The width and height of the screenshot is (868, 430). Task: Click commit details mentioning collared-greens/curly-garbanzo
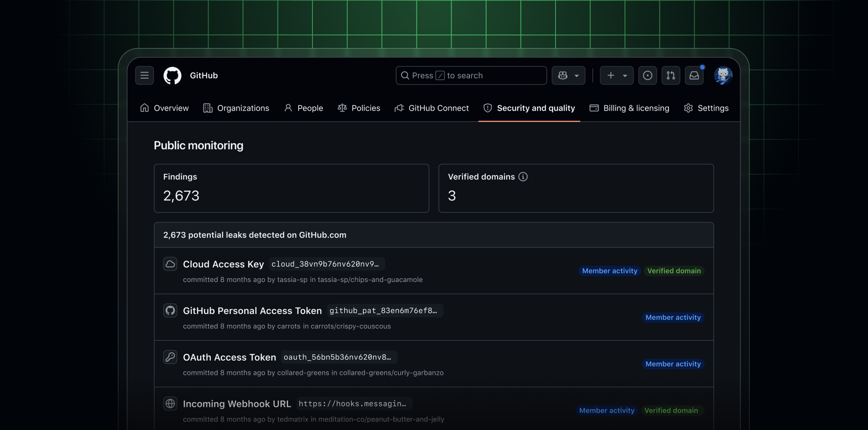(313, 373)
